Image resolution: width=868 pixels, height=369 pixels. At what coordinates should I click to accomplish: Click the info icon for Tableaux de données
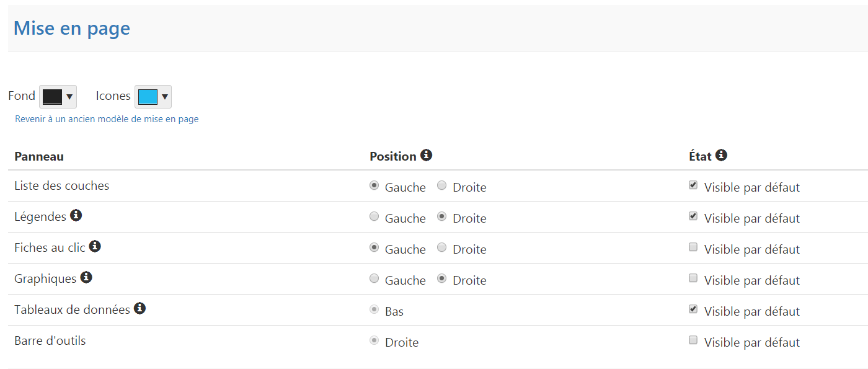tap(139, 308)
